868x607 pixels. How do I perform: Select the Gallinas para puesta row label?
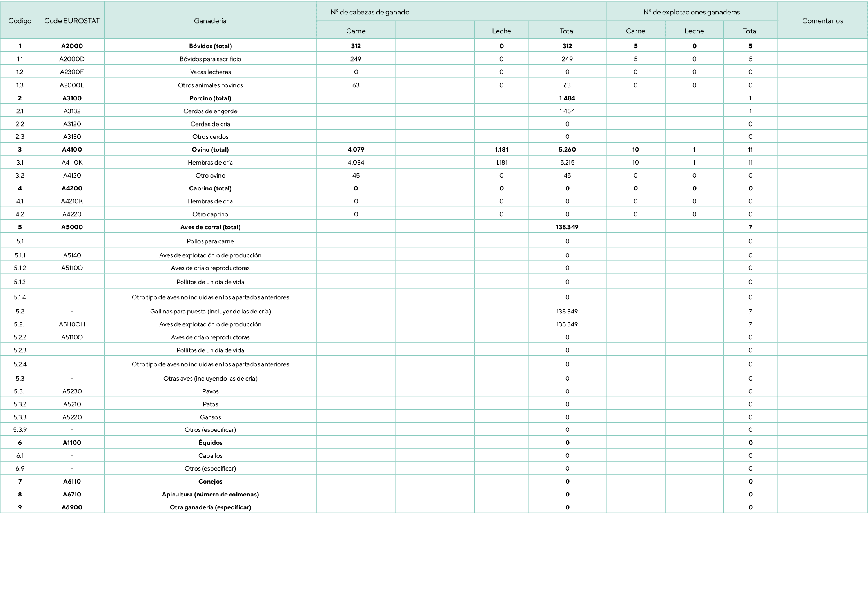coord(210,311)
